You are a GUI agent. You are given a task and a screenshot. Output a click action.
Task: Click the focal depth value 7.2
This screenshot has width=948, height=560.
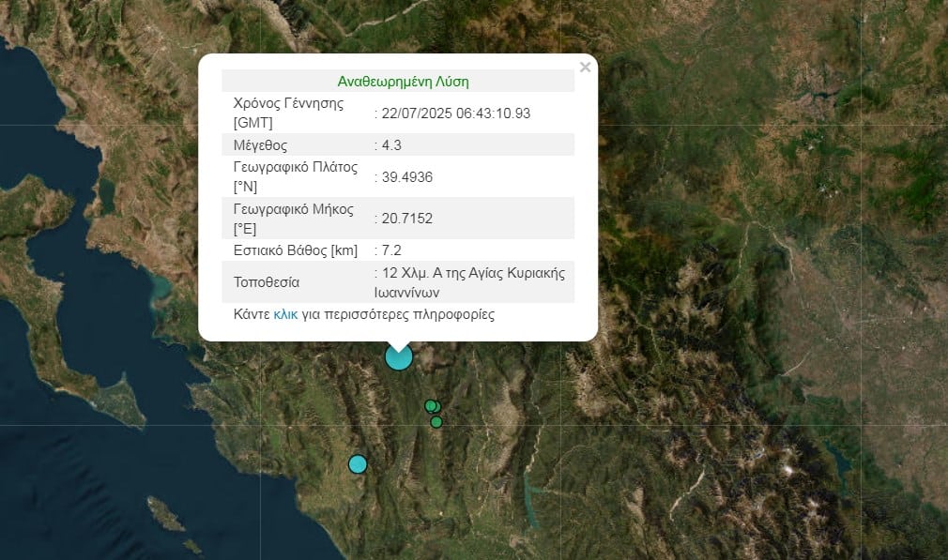[x=391, y=250]
